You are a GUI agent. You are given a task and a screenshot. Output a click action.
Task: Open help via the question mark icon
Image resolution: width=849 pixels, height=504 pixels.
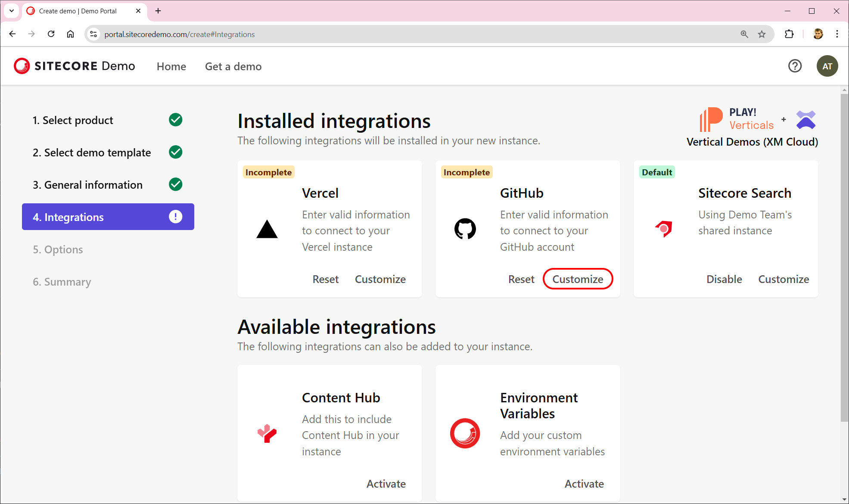[x=795, y=66]
